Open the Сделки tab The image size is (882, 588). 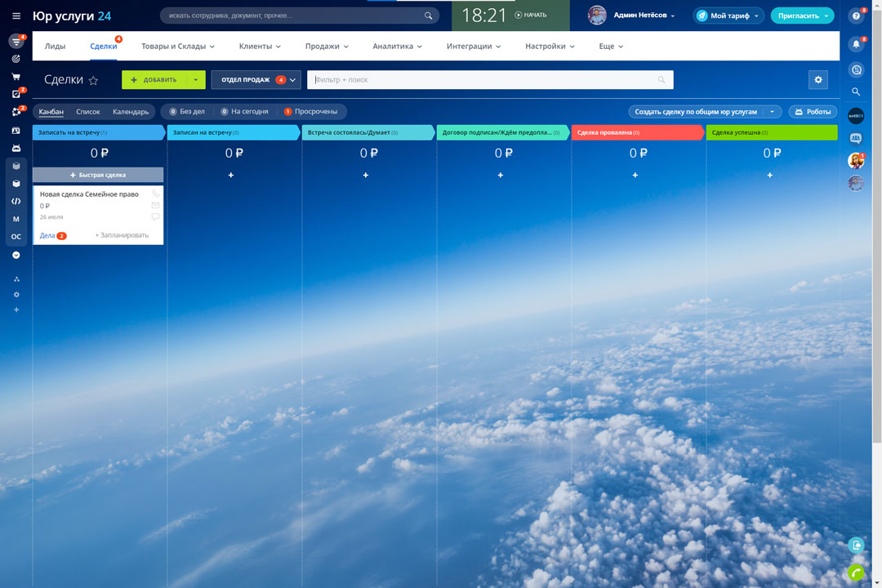(x=104, y=46)
